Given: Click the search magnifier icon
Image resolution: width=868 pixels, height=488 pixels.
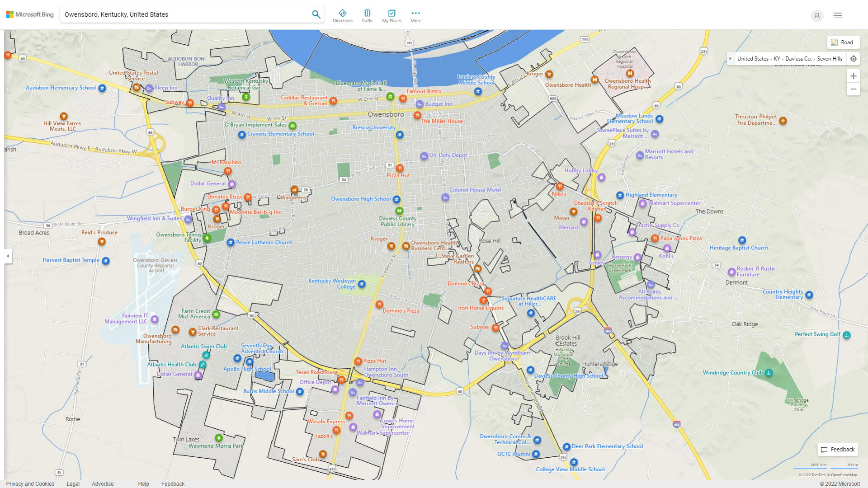Looking at the screenshot, I should click(316, 14).
